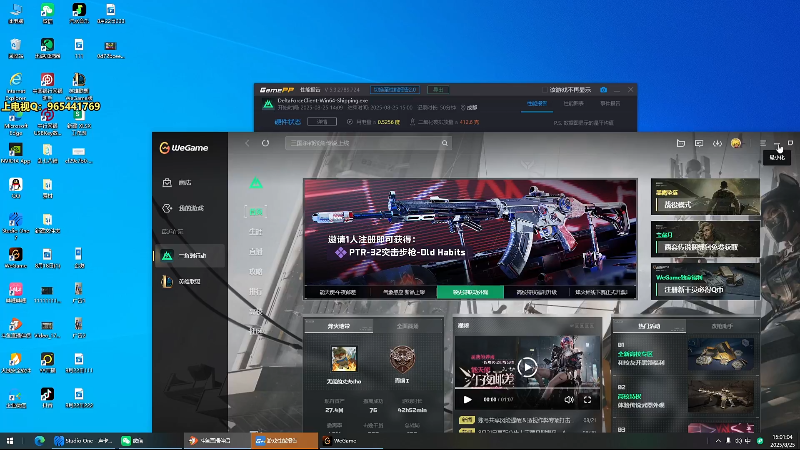Viewport: 800px width, 450px height.
Task: Select the Internet Explorer desktop icon
Action: pyautogui.click(x=16, y=86)
